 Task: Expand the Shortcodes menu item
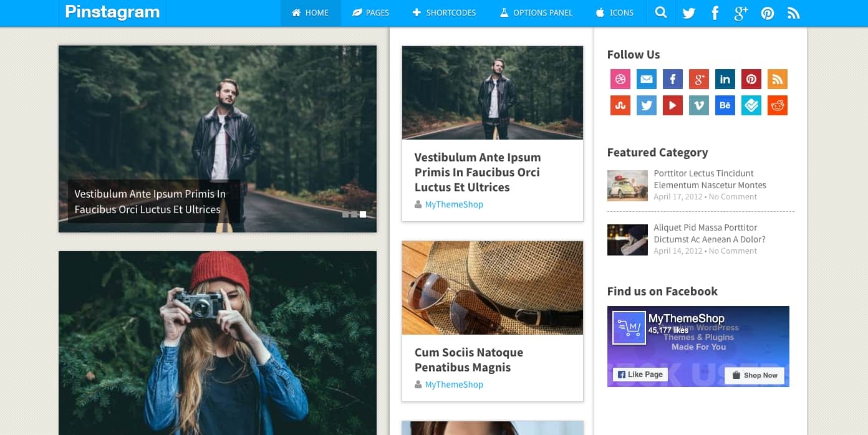point(444,12)
